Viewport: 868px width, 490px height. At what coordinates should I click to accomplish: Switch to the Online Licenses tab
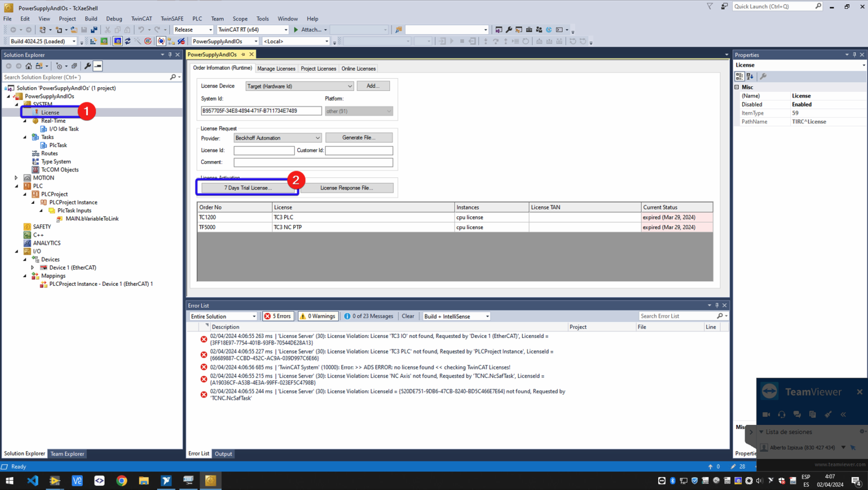point(358,68)
